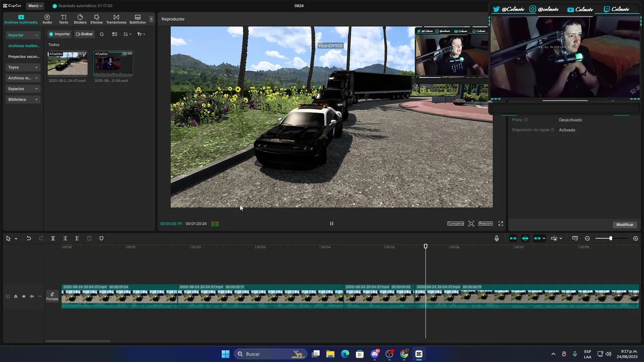Open the Menú dropdown in title bar
644x362 pixels.
(x=35, y=6)
